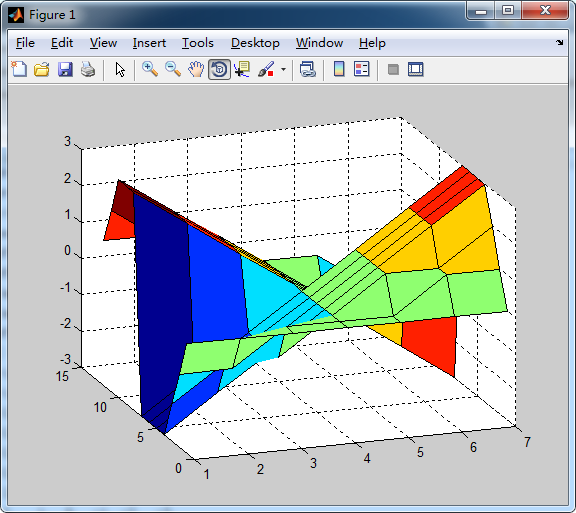This screenshot has height=513, width=576.
Task: Click z-axis tick label 3
Action: (x=67, y=141)
